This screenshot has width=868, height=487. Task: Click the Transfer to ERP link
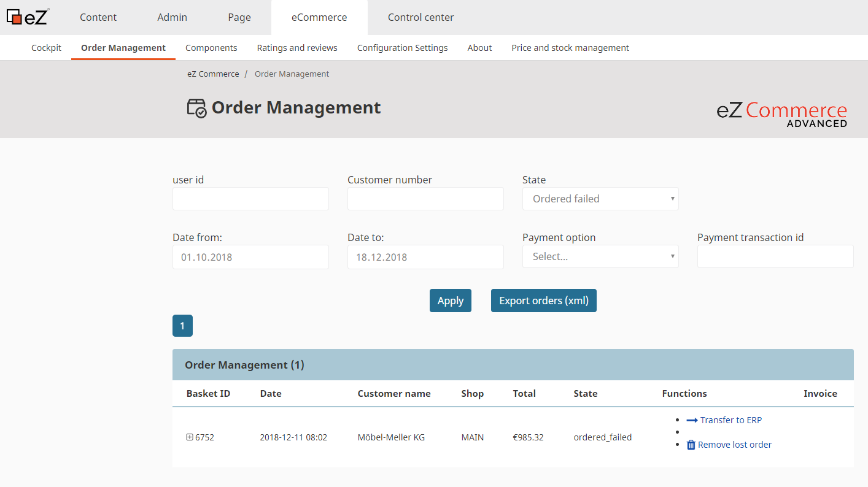point(730,420)
